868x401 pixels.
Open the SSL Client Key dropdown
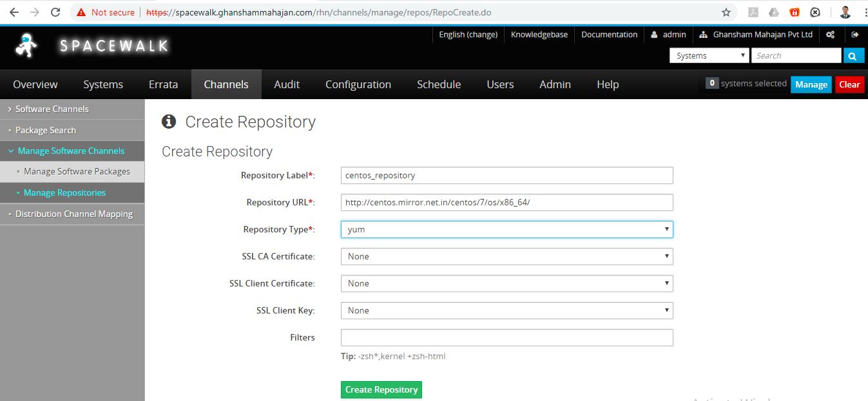click(x=506, y=310)
